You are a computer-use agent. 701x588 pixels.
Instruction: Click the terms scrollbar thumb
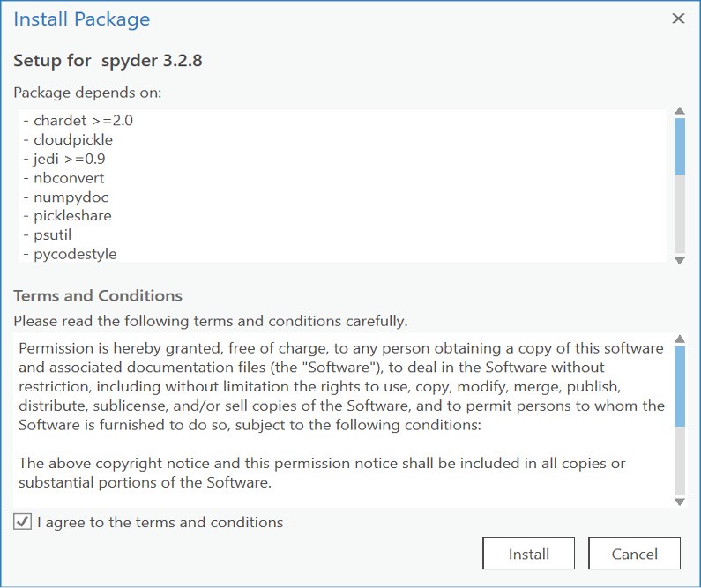pyautogui.click(x=680, y=386)
